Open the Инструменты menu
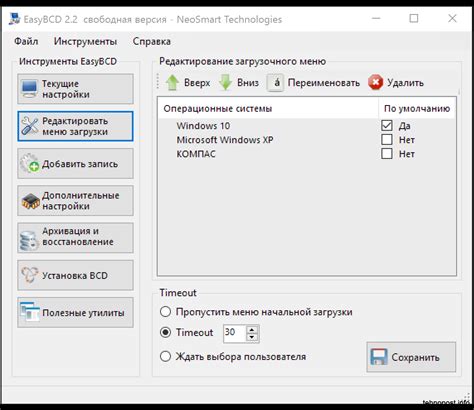Viewport: 474px width, 410px height. tap(85, 41)
